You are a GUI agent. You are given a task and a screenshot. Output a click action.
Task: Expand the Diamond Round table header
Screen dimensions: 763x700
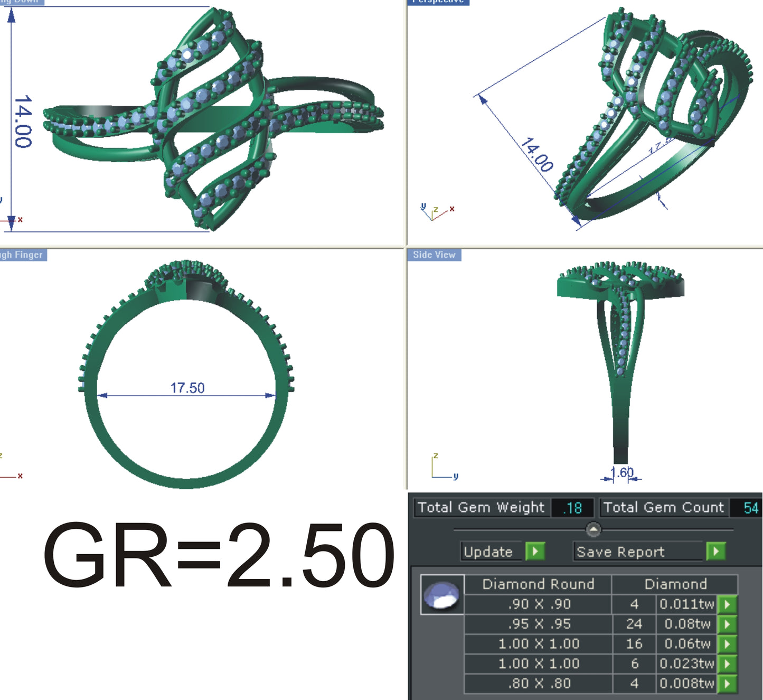(x=538, y=584)
